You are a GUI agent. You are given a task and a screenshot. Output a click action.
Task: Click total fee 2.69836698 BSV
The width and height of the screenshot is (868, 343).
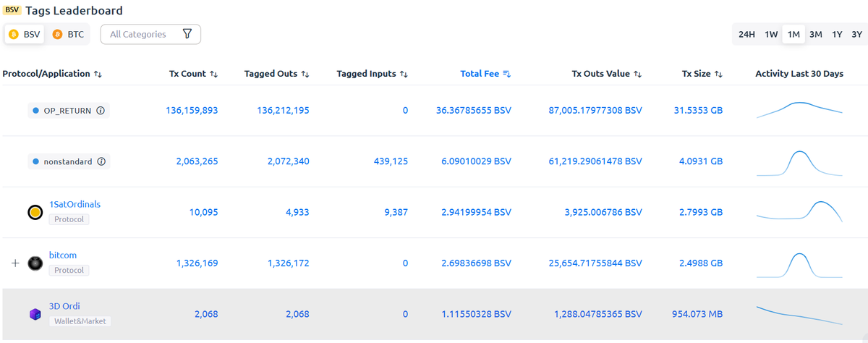click(x=476, y=263)
